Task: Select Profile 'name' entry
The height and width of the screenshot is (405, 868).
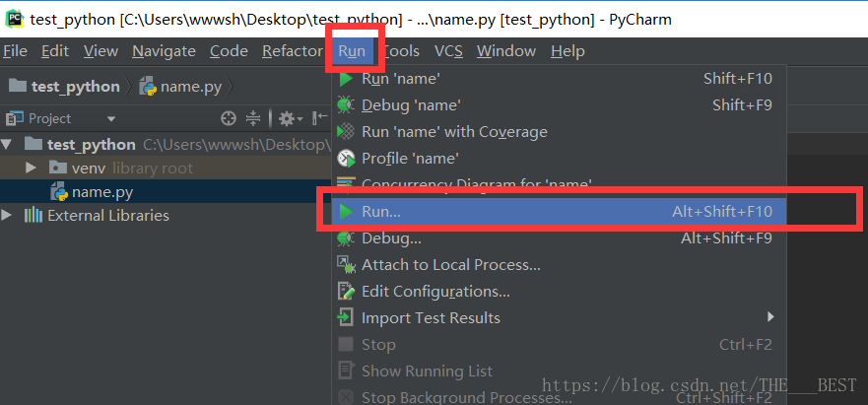Action: [x=559, y=159]
